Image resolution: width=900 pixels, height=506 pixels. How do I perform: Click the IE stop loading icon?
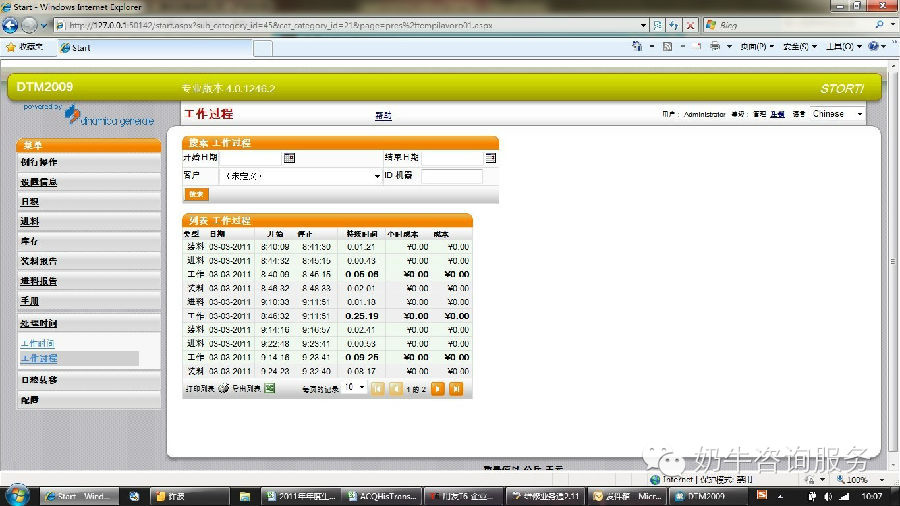tap(691, 24)
